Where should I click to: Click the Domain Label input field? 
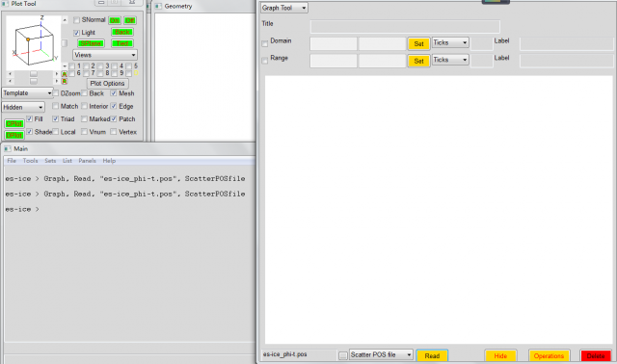567,43
